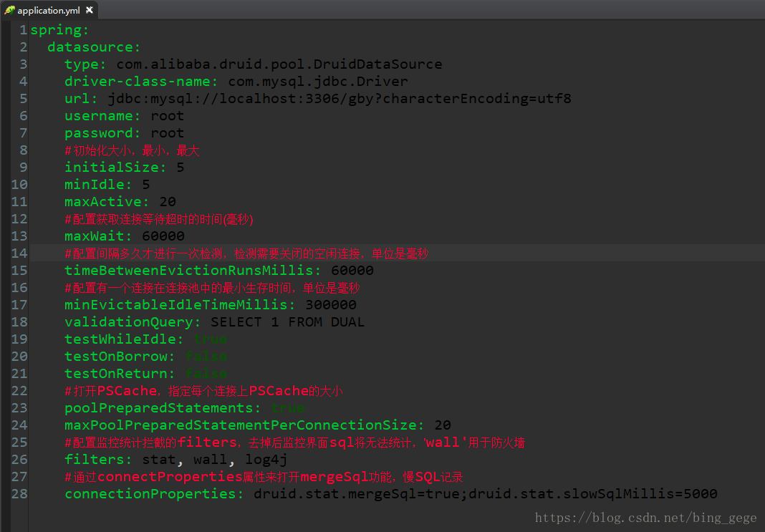Viewport: 765px width, 532px height.
Task: Click the '#初始化大小，最小，最大' comment
Action: 132,150
